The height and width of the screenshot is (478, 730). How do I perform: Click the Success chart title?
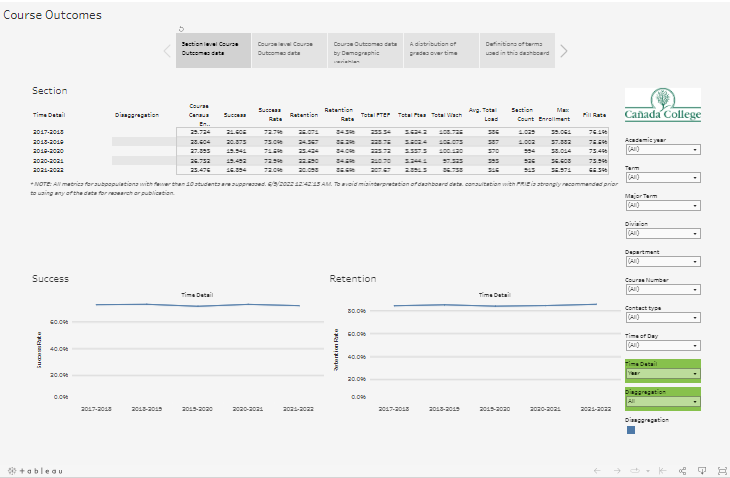(x=50, y=279)
